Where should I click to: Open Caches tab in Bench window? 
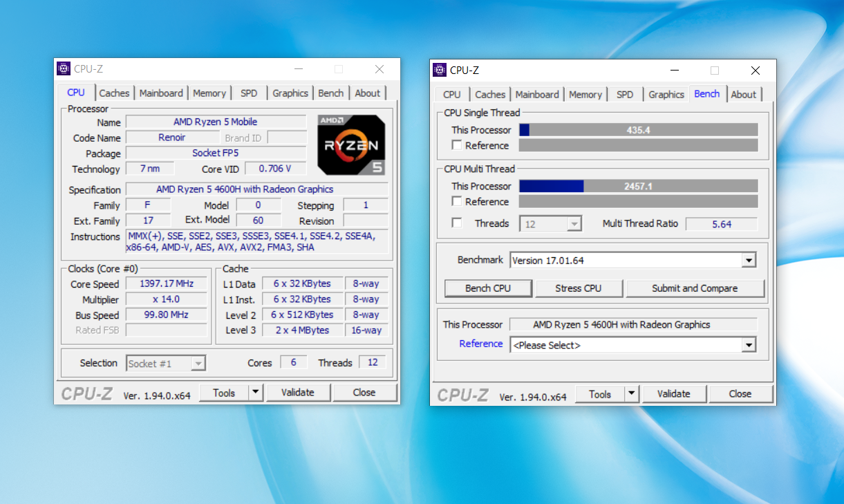point(490,95)
